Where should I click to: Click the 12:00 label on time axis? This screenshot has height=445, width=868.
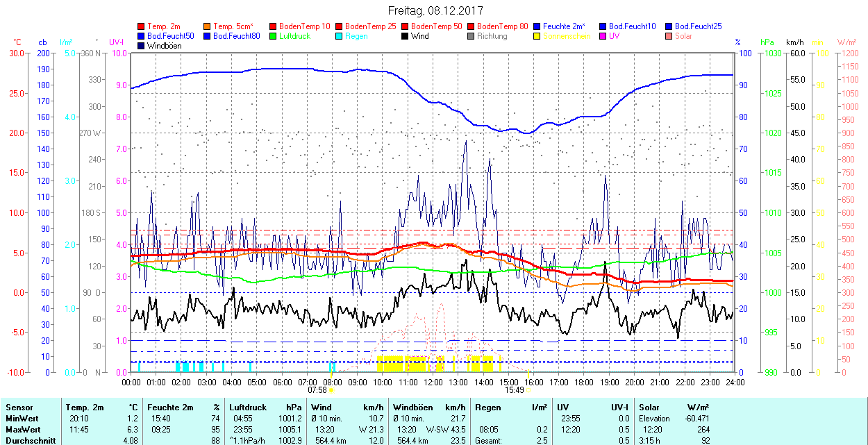click(433, 382)
